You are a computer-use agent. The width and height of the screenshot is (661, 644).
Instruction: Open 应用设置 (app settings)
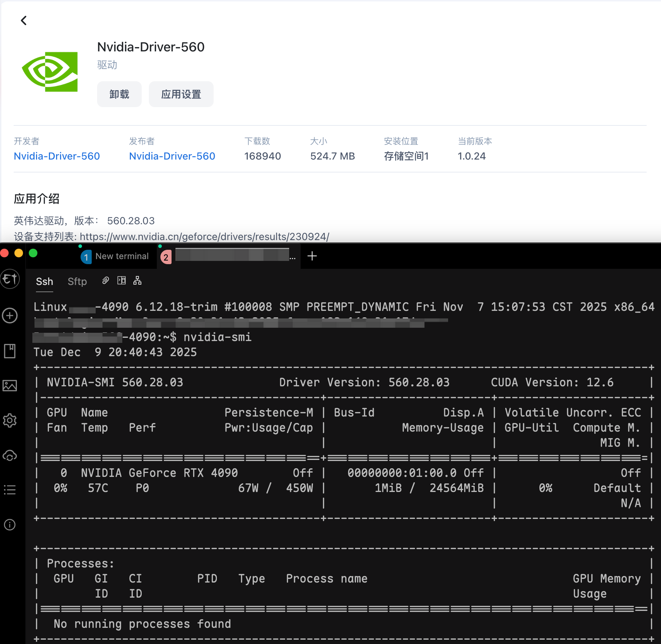point(181,94)
